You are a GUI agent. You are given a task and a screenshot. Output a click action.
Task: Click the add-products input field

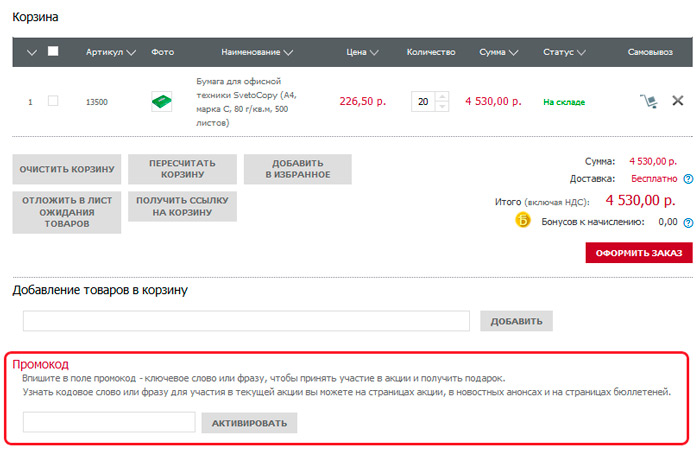[x=246, y=321]
